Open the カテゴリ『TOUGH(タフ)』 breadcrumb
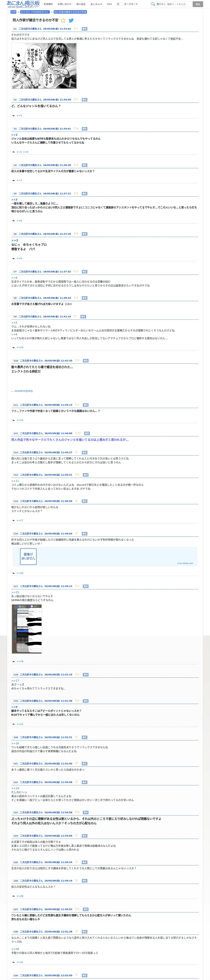 click(35, 12)
